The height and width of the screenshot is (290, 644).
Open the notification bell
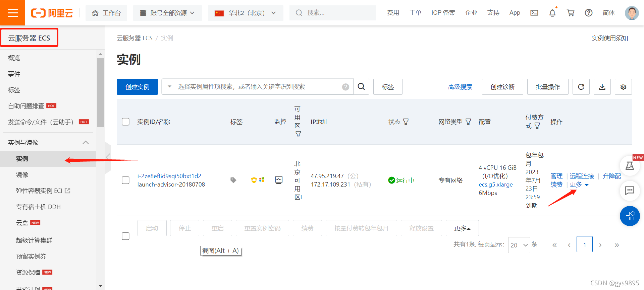[552, 13]
